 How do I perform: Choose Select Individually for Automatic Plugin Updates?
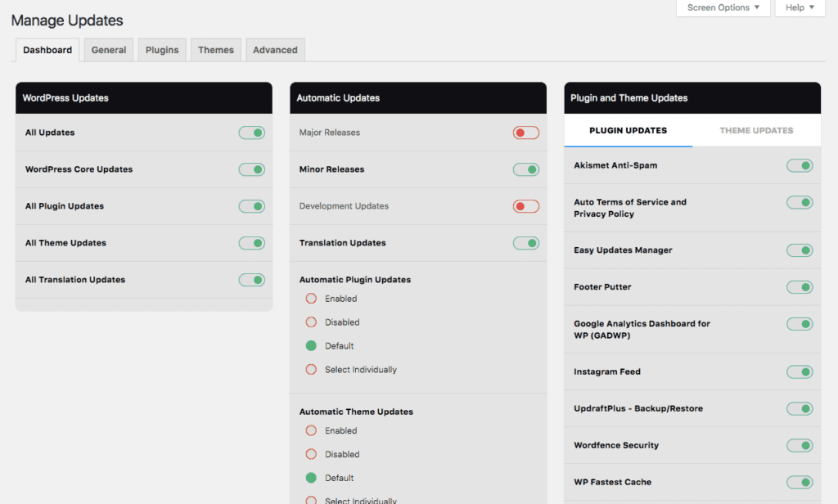[x=311, y=369]
